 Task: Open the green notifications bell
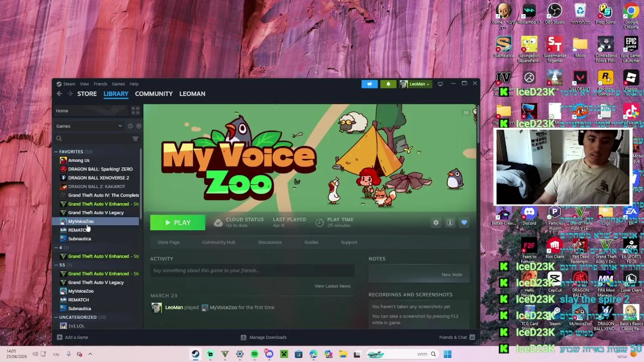click(388, 84)
